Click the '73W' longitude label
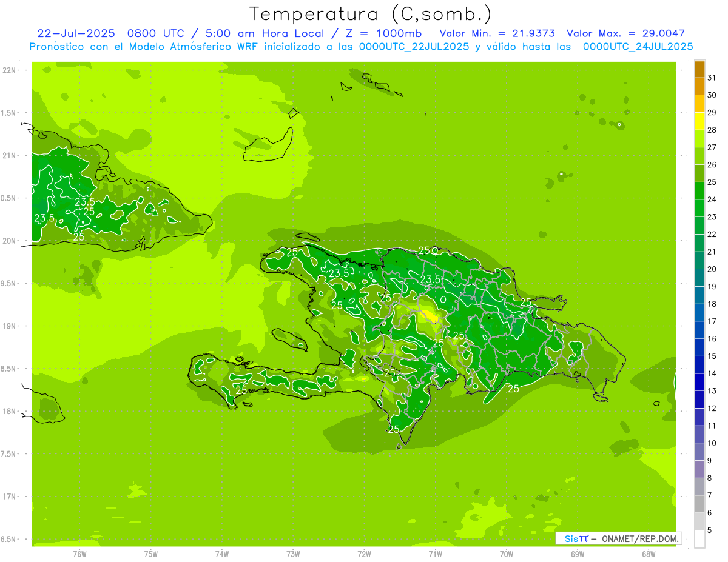Image resolution: width=728 pixels, height=562 pixels. [x=293, y=554]
